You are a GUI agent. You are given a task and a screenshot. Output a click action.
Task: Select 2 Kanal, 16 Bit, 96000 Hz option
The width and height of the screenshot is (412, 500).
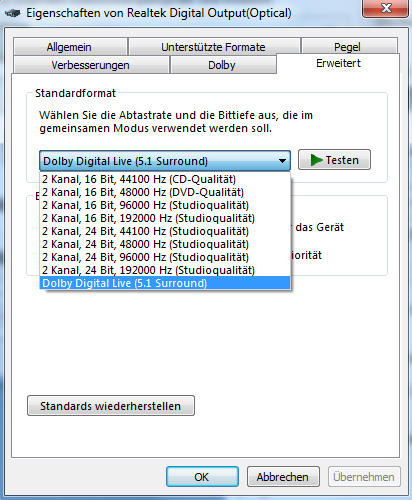point(165,205)
